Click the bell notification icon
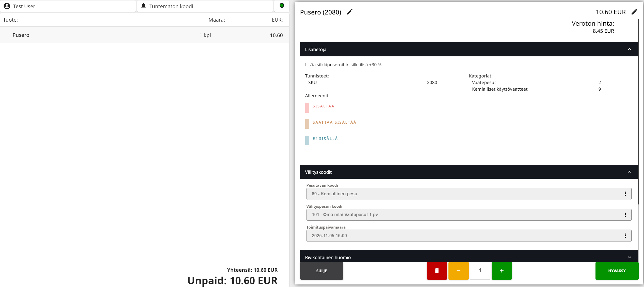This screenshot has width=644, height=287. [x=143, y=6]
